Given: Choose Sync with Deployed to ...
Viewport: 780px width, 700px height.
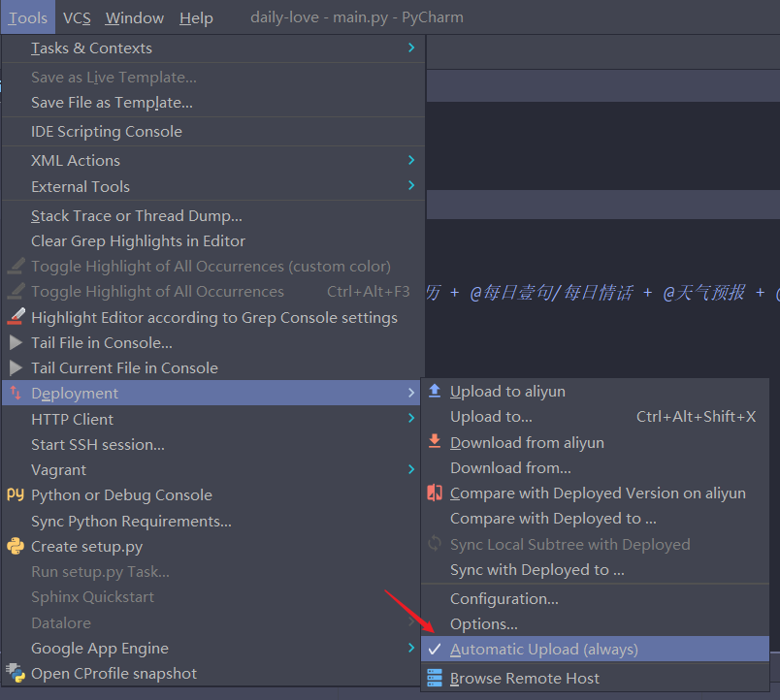Looking at the screenshot, I should [x=595, y=570].
